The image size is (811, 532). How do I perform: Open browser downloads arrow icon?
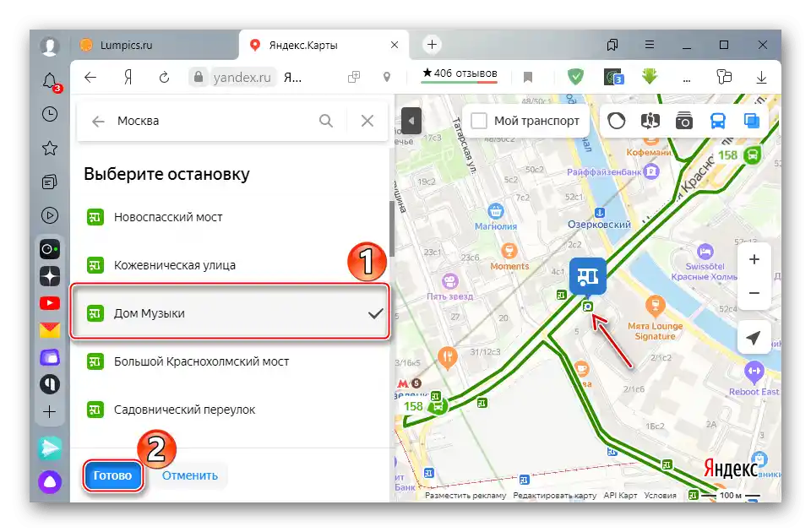pos(761,78)
